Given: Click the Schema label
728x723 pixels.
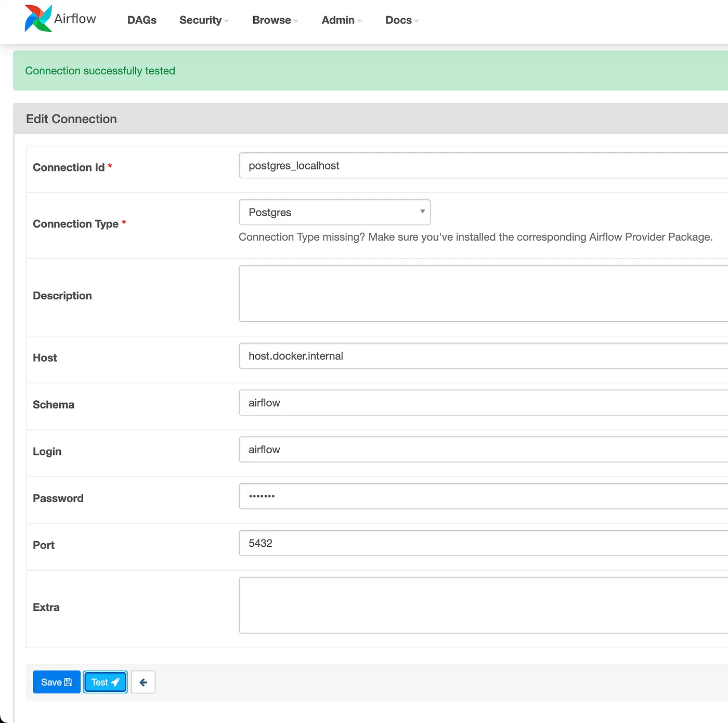Looking at the screenshot, I should [x=54, y=404].
